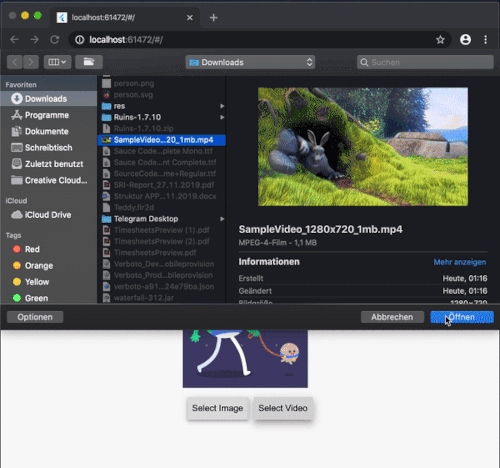
Task: Click the new folder group icon in toolbar
Action: pos(89,62)
